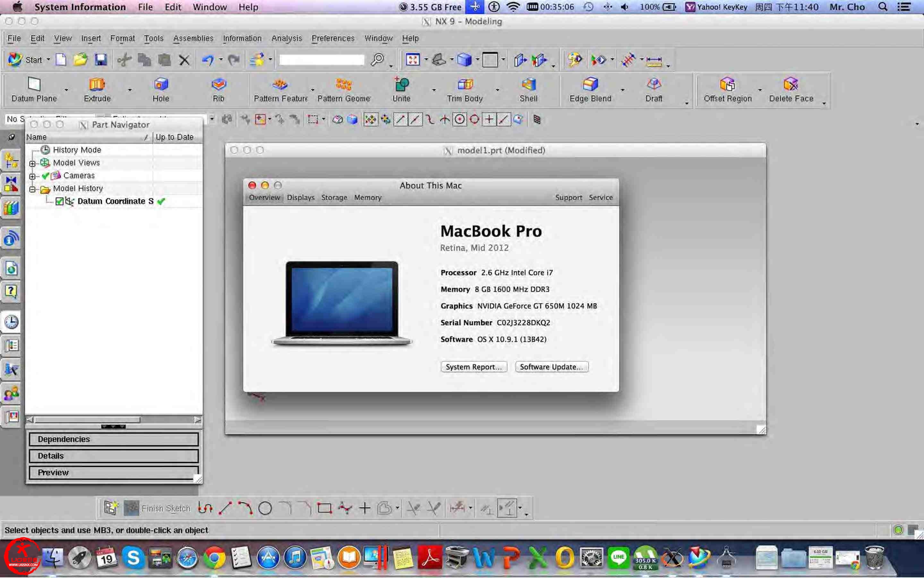The height and width of the screenshot is (578, 924).
Task: Select the Rib feature tool
Action: point(219,90)
